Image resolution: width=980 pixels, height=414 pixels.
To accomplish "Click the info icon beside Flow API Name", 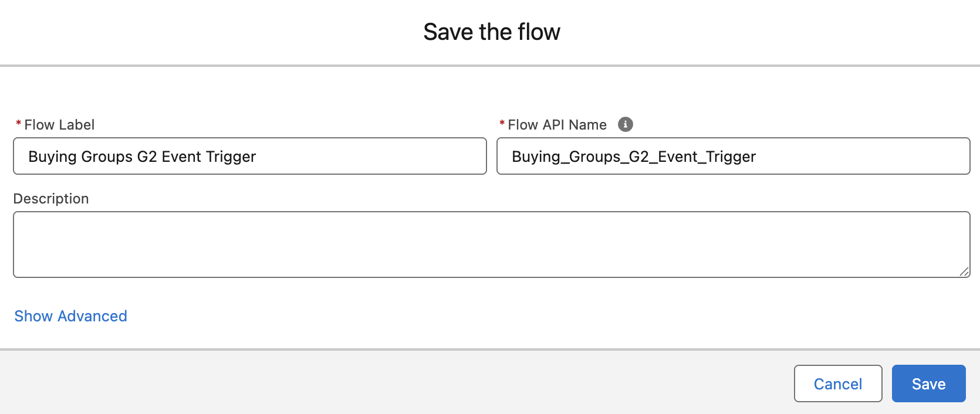I will (x=626, y=124).
